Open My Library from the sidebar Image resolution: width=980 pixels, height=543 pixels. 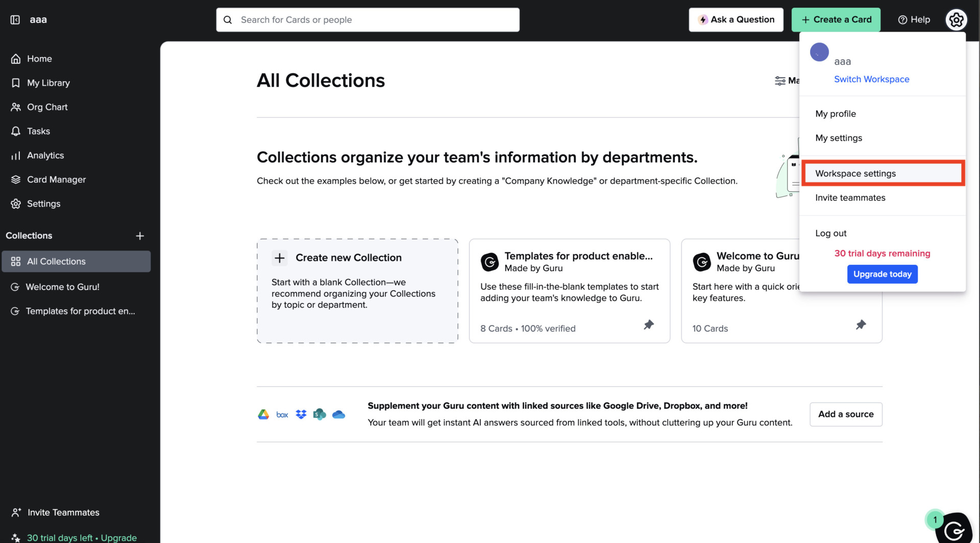[48, 82]
